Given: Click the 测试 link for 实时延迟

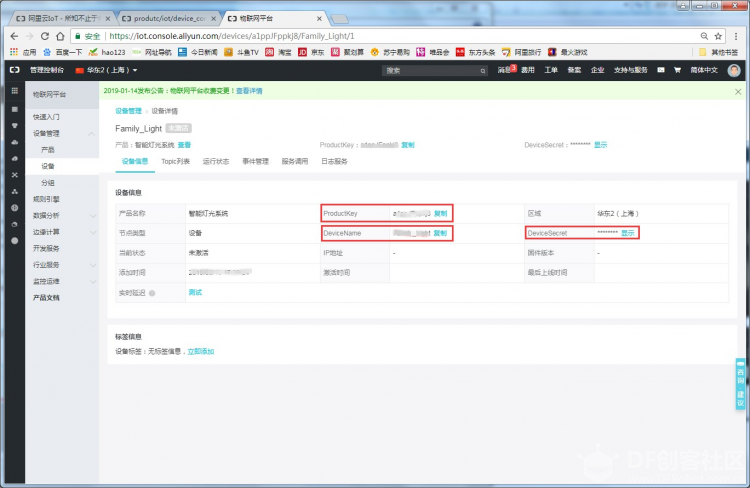Looking at the screenshot, I should [x=195, y=292].
